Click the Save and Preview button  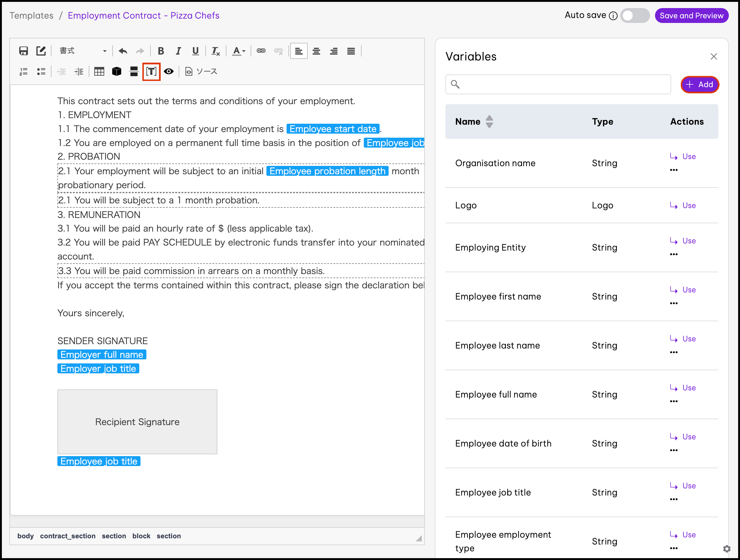691,16
